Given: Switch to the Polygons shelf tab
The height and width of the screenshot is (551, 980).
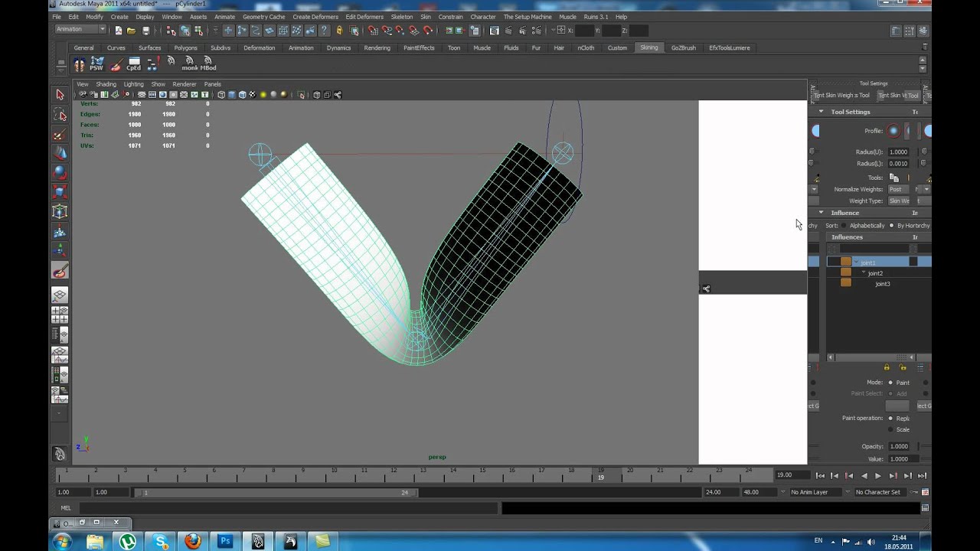Looking at the screenshot, I should click(185, 47).
